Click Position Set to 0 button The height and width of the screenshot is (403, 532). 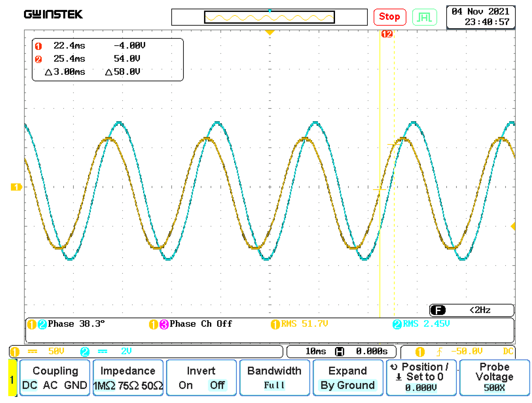pos(421,377)
